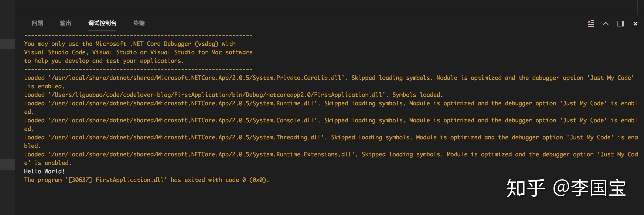This screenshot has height=215, width=644.
Task: Switch to the 终端 tab
Action: point(139,23)
